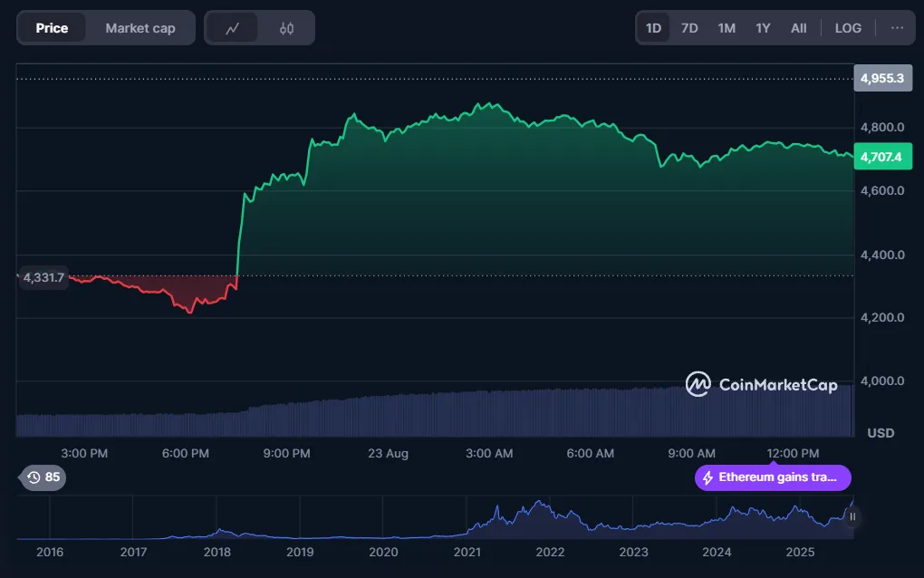Viewport: 924px width, 578px height.
Task: Enable the LOG scale option
Action: (848, 27)
